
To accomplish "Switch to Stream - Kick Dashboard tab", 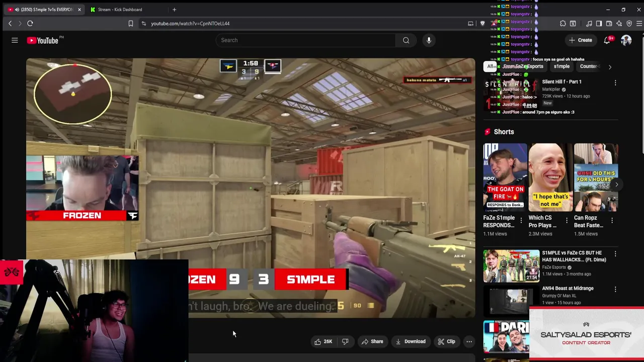I will 120,10.
